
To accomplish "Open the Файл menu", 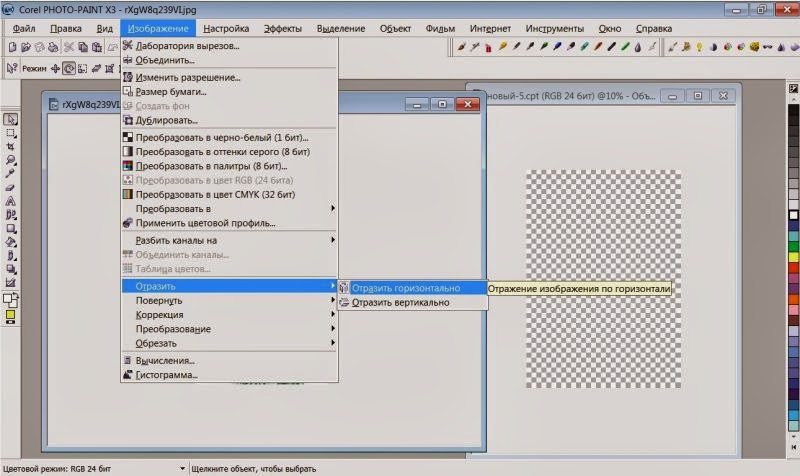I will pyautogui.click(x=24, y=29).
